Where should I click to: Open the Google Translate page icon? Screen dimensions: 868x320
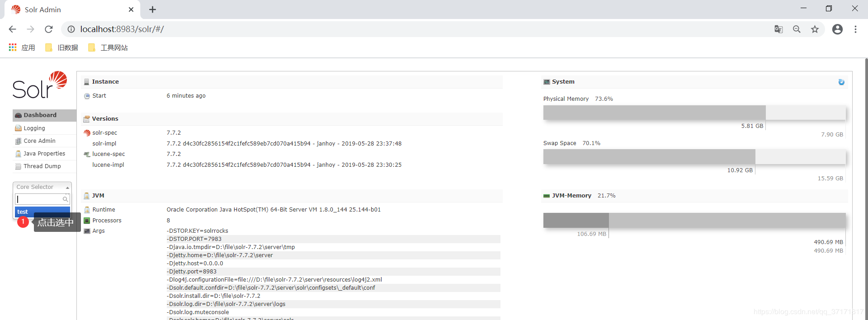tap(778, 29)
